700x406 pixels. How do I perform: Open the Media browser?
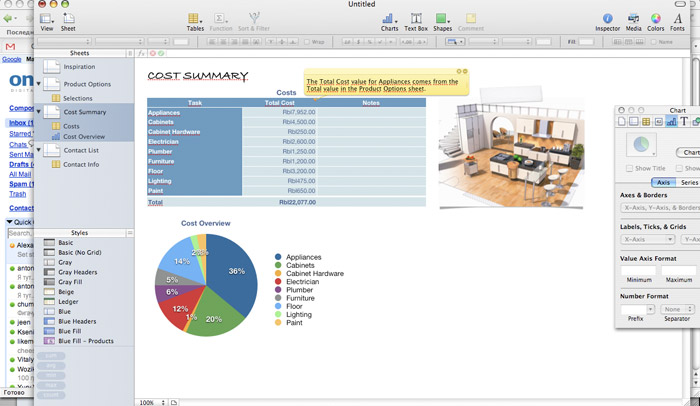(633, 22)
